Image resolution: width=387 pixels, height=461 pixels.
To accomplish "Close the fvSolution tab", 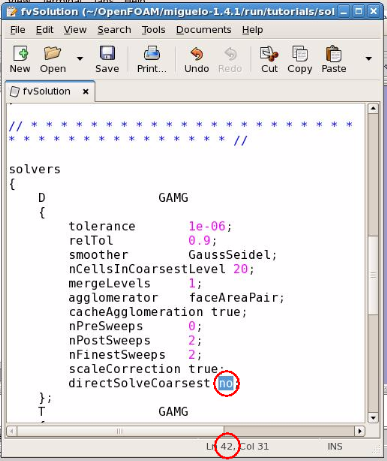I will point(86,91).
